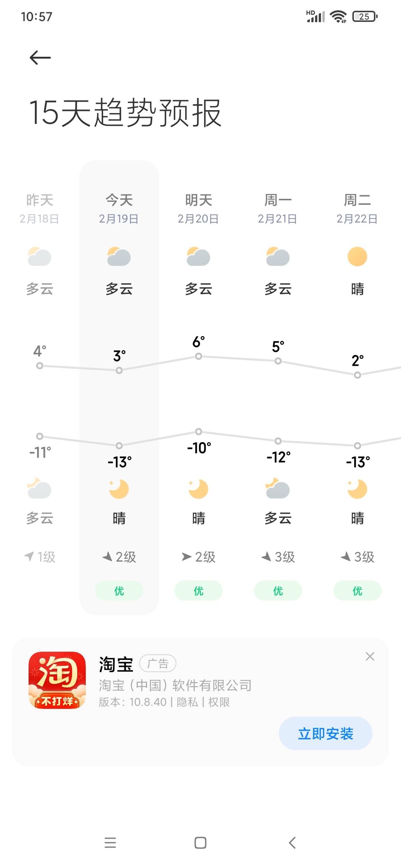The height and width of the screenshot is (868, 401).
Task: Tap the 立即安装 install button
Action: [x=325, y=733]
